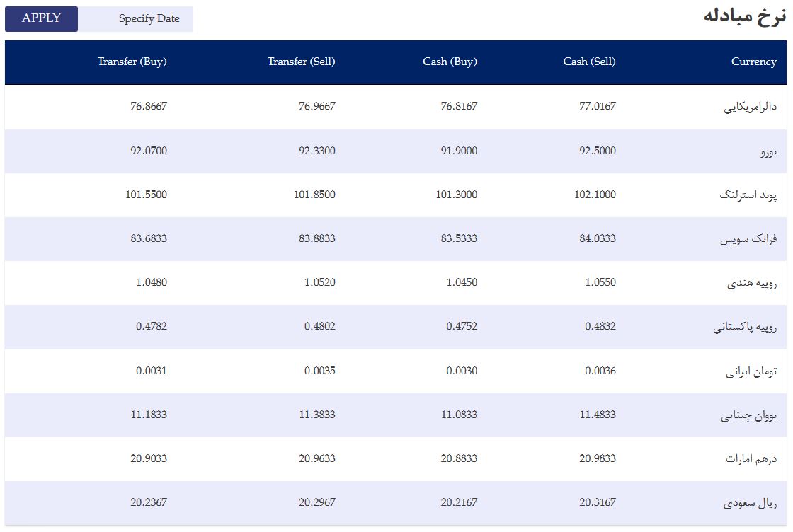
Task: Click cash buy value 83.5333
Action: pyautogui.click(x=460, y=238)
